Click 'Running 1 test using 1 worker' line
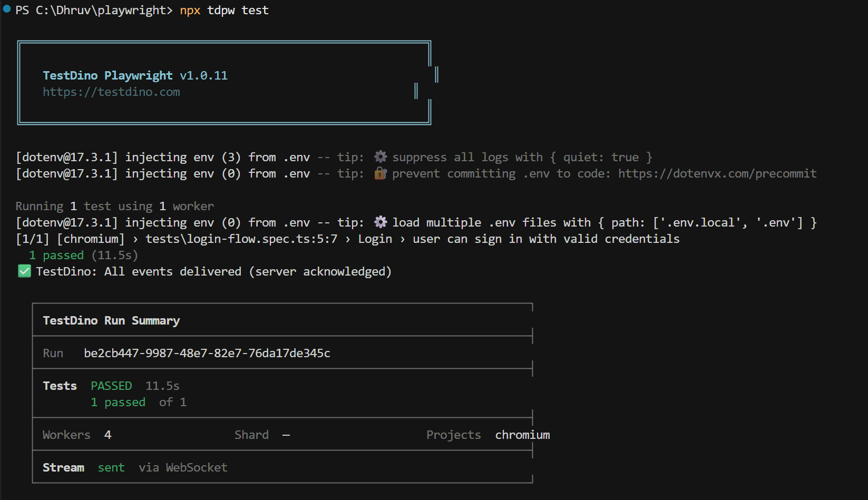This screenshot has height=500, width=868. 114,207
